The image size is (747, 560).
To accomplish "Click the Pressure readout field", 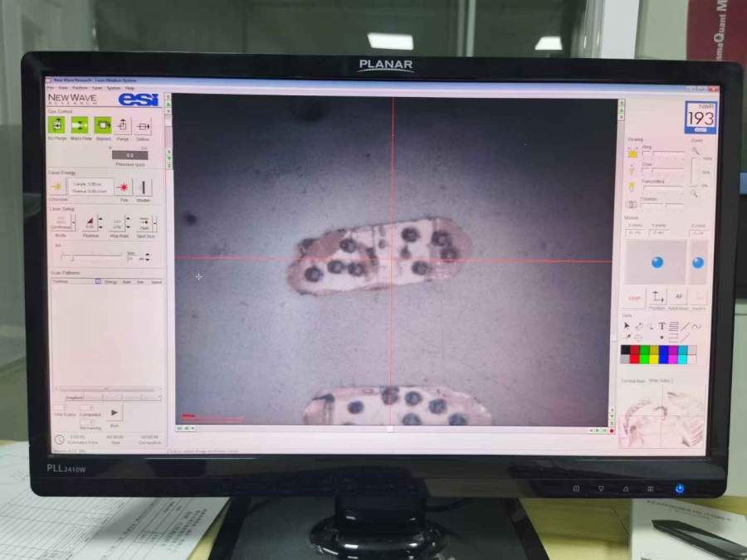I will pos(129,155).
